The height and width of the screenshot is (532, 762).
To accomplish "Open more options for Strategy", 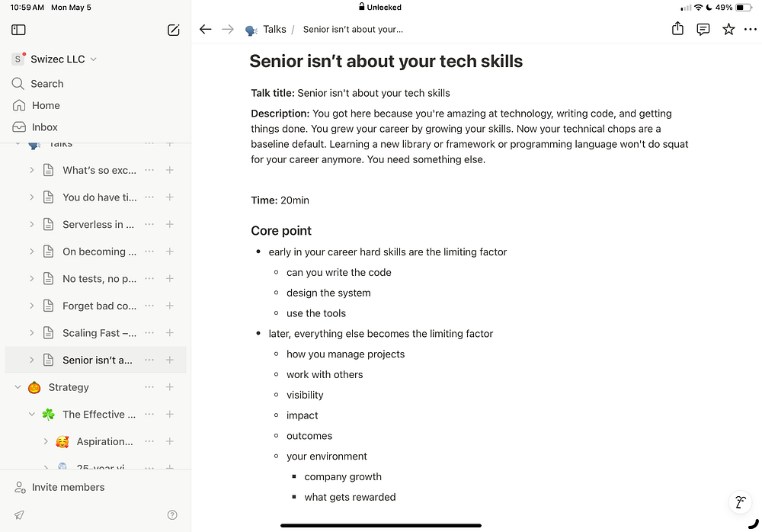I will [149, 387].
